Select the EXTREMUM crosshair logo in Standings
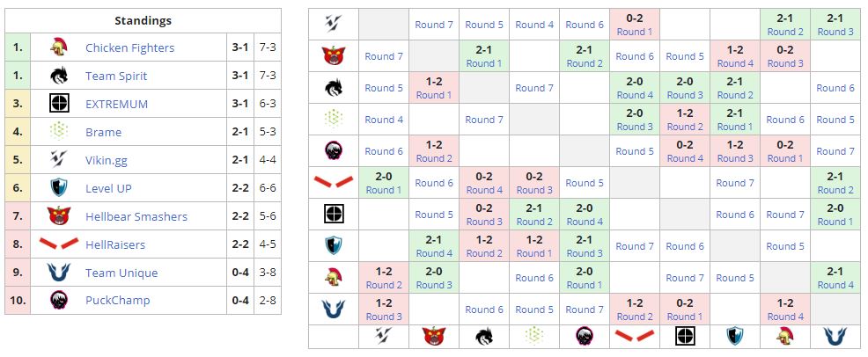Viewport: 868px width, 357px height. [59, 104]
